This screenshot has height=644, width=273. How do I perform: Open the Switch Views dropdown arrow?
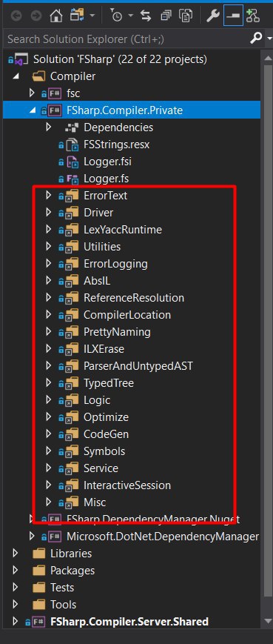click(92, 16)
